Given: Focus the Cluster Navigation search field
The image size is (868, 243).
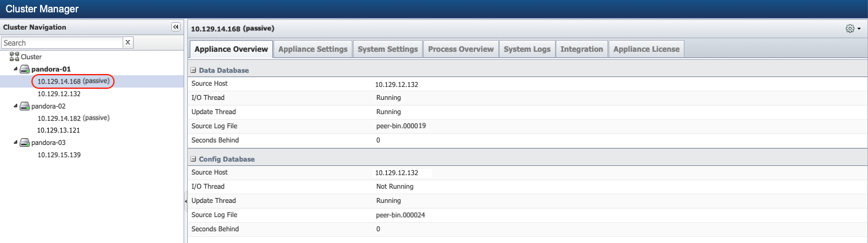Looking at the screenshot, I should 62,43.
